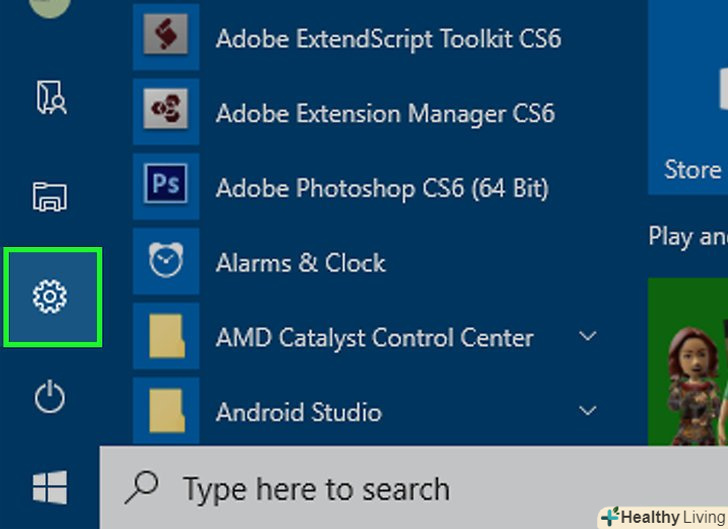
Task: Click the 'Play and' tile group header
Action: [x=686, y=237]
